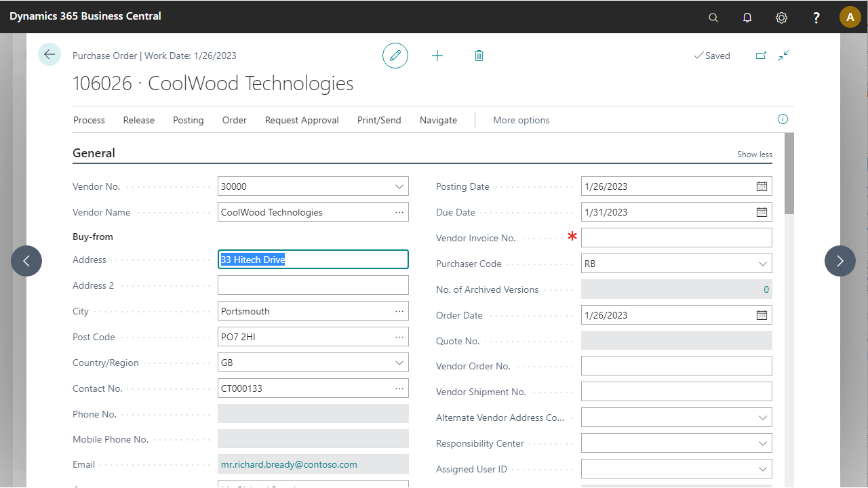The width and height of the screenshot is (868, 488).
Task: Open Post Code lookup ellipsis
Action: (x=399, y=337)
